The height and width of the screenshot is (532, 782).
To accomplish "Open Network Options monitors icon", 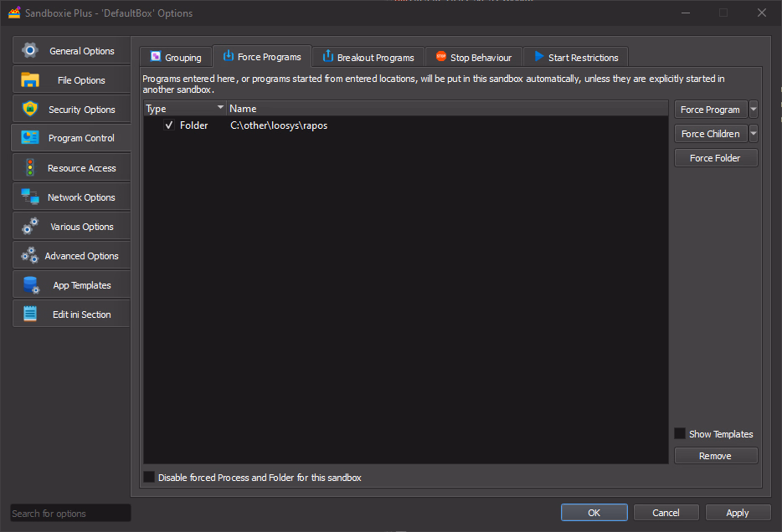I will (x=30, y=197).
